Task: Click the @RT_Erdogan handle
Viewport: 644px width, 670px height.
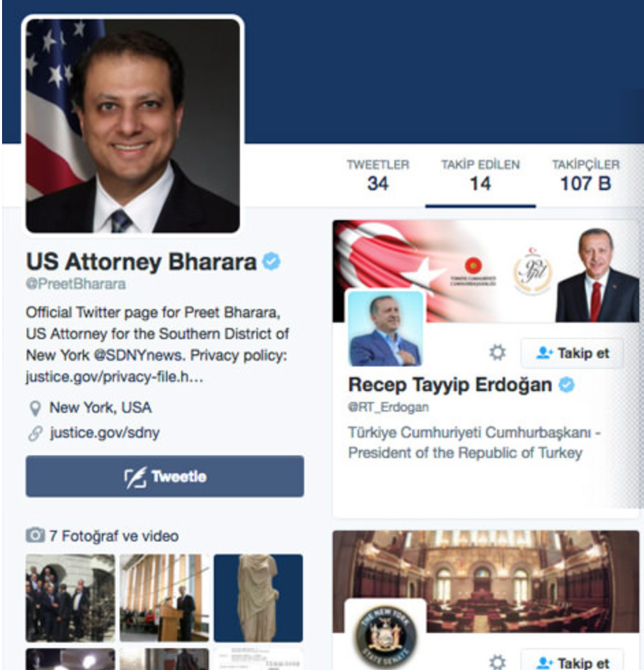Action: (388, 407)
